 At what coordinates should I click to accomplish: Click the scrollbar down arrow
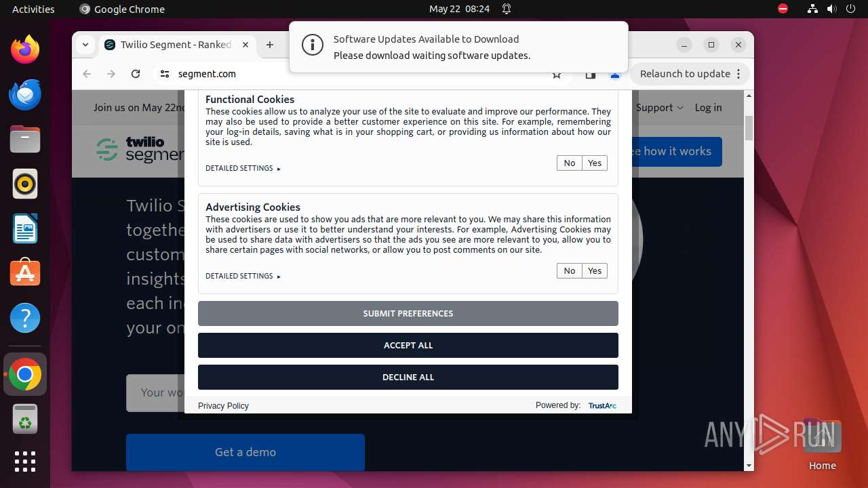tap(749, 466)
